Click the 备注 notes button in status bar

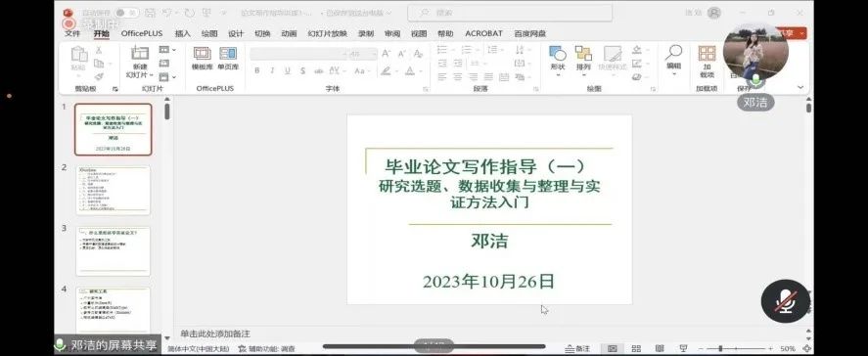tap(577, 349)
